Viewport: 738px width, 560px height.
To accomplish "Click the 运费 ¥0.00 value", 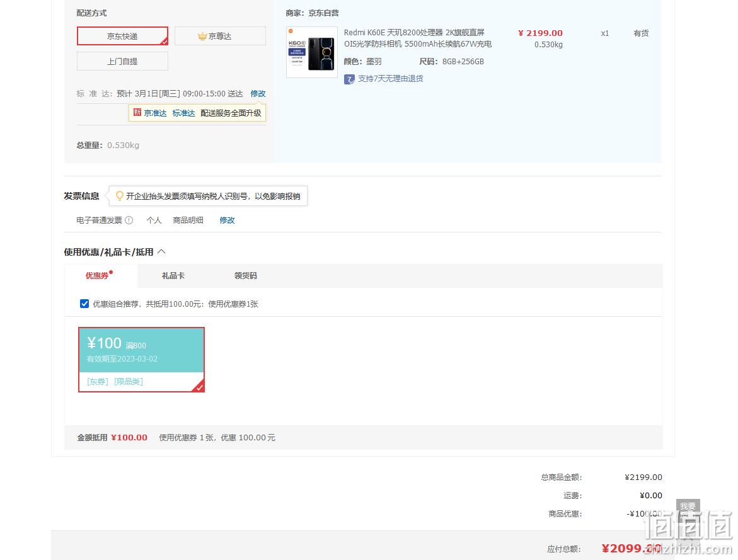I will (x=651, y=496).
